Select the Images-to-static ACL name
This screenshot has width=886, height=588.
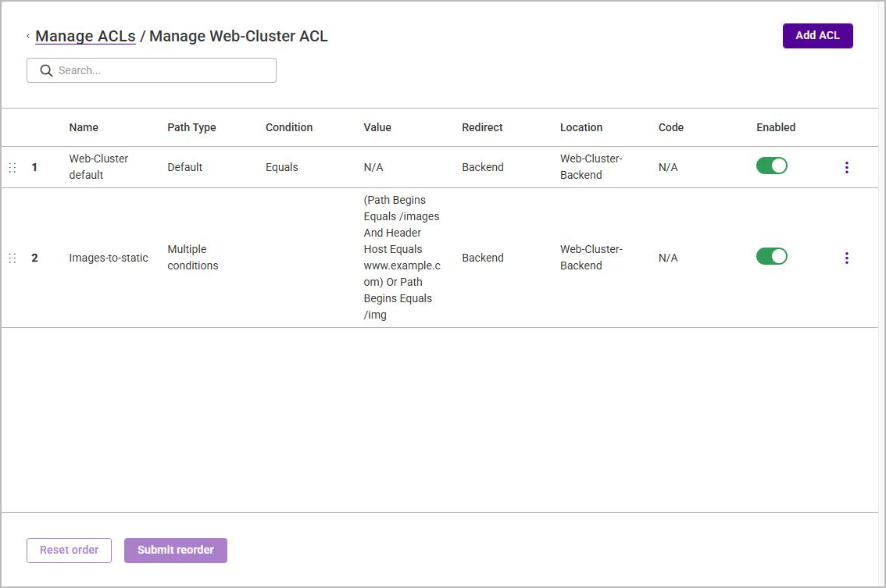(x=109, y=258)
